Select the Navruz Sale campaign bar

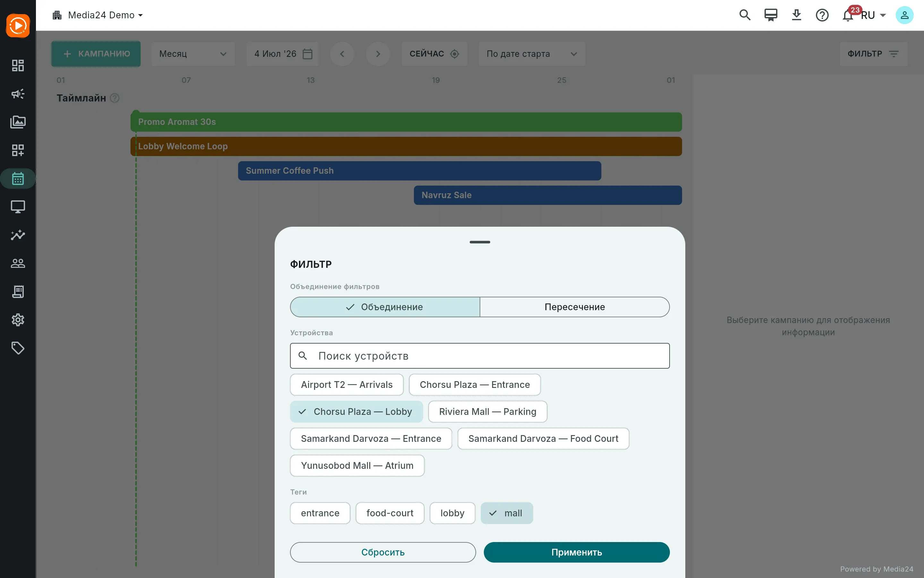(548, 195)
